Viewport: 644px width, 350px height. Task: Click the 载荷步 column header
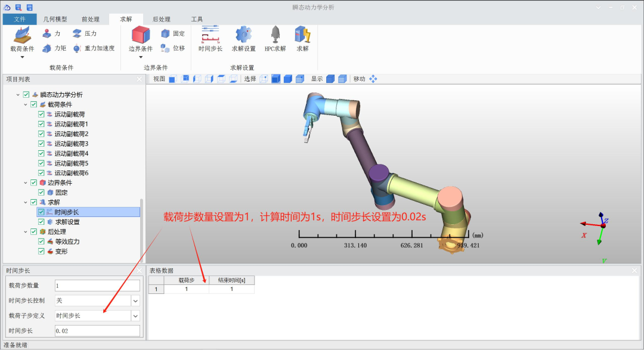coord(187,280)
